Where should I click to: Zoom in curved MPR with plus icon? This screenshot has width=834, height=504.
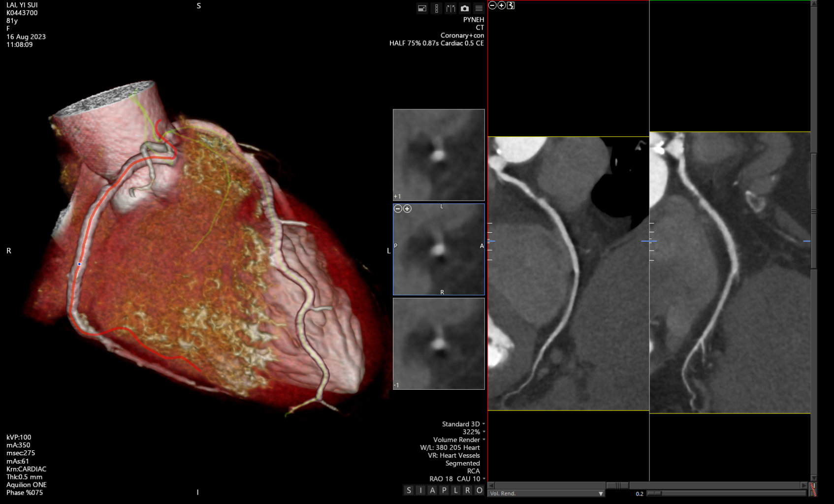pyautogui.click(x=502, y=5)
